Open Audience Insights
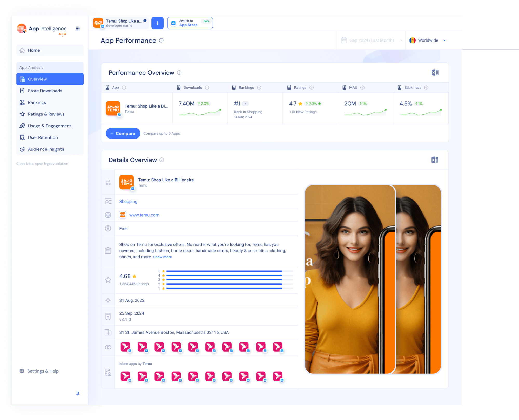This screenshot has width=519, height=420. 46,149
